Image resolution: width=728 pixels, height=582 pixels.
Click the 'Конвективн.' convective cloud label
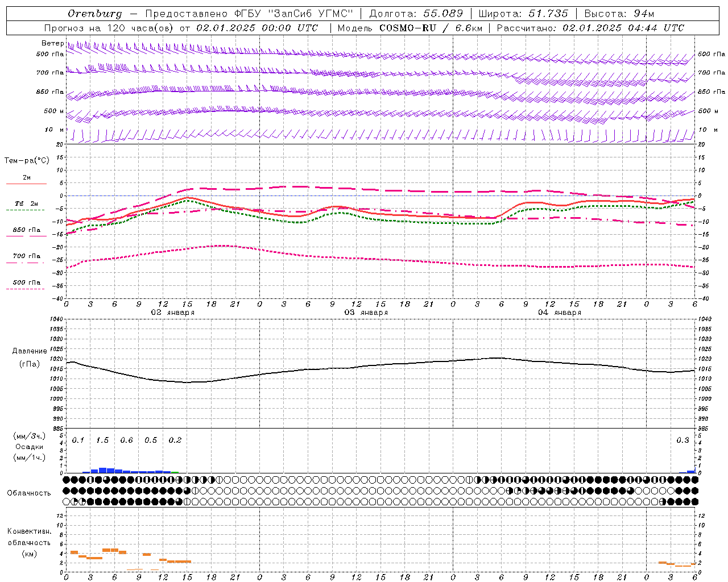coord(29,531)
